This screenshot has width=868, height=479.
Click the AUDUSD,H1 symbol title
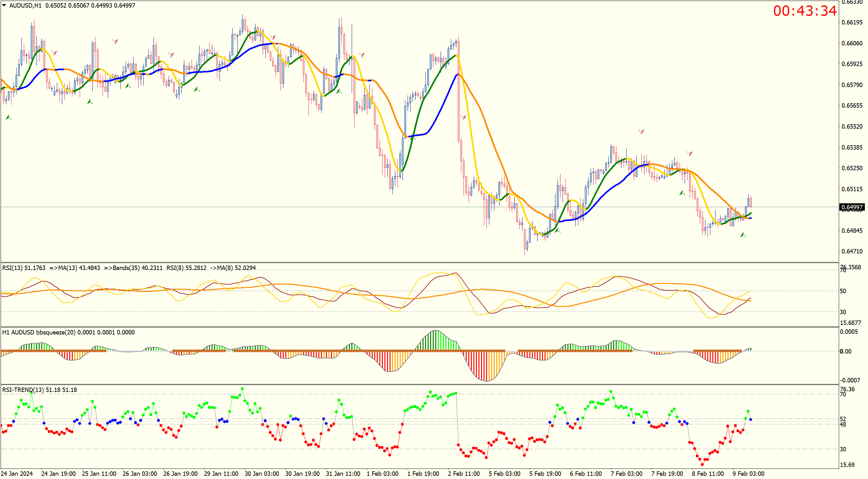(x=25, y=5)
